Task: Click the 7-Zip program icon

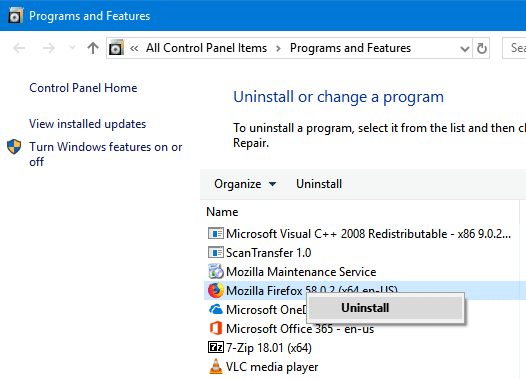Action: [215, 347]
